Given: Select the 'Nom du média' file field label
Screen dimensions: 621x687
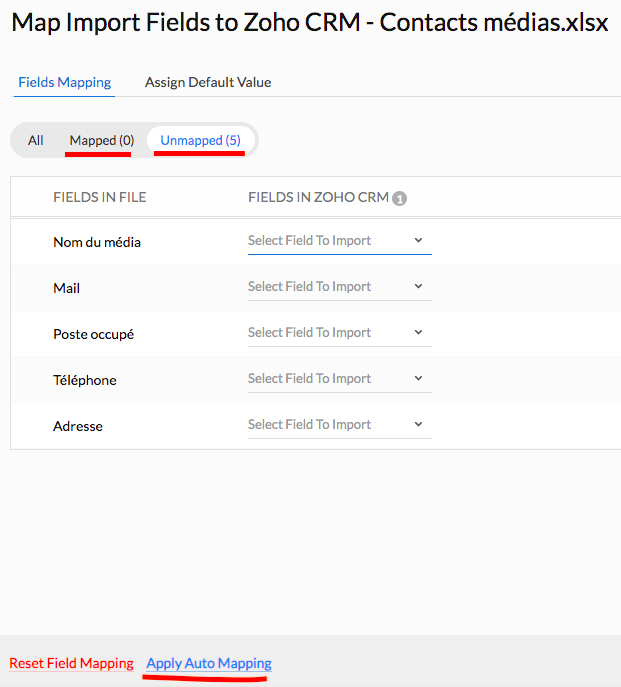Looking at the screenshot, I should point(97,242).
